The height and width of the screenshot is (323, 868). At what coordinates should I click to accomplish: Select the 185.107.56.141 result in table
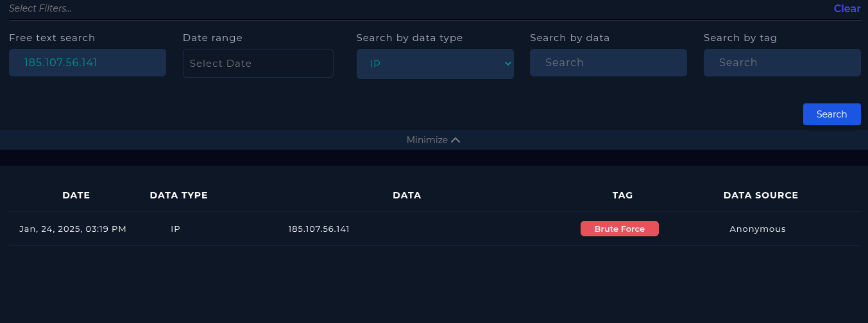point(319,229)
